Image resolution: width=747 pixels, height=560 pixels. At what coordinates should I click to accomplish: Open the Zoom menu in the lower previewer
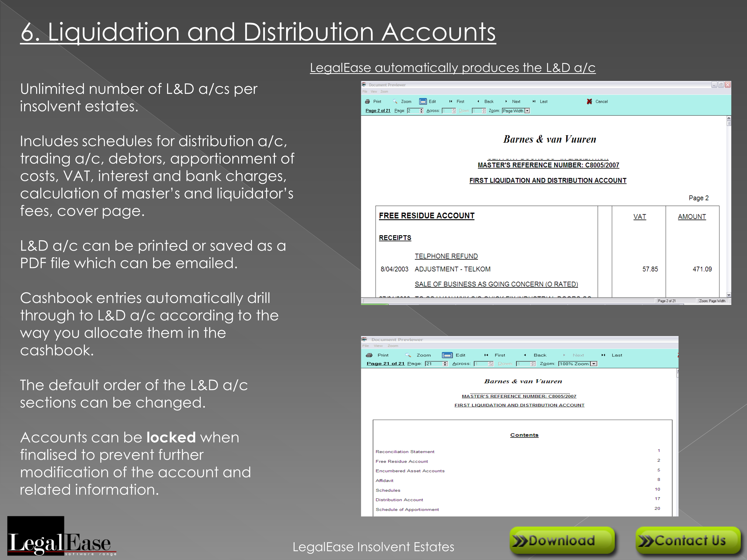(393, 346)
